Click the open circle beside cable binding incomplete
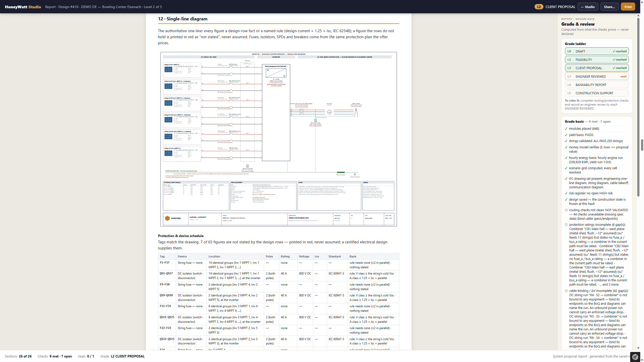Viewport: 644px width, 362px height. tap(566, 291)
